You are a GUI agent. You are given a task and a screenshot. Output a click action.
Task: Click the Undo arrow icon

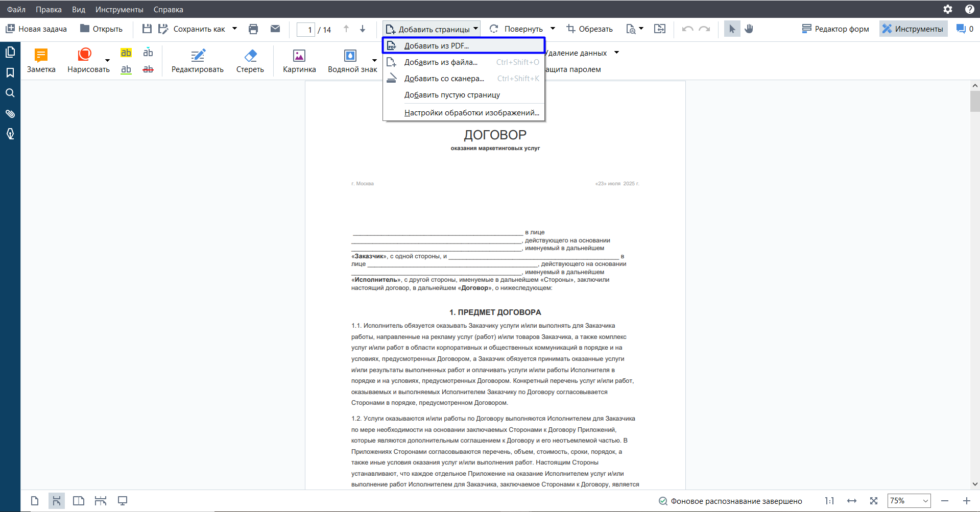[x=687, y=29]
